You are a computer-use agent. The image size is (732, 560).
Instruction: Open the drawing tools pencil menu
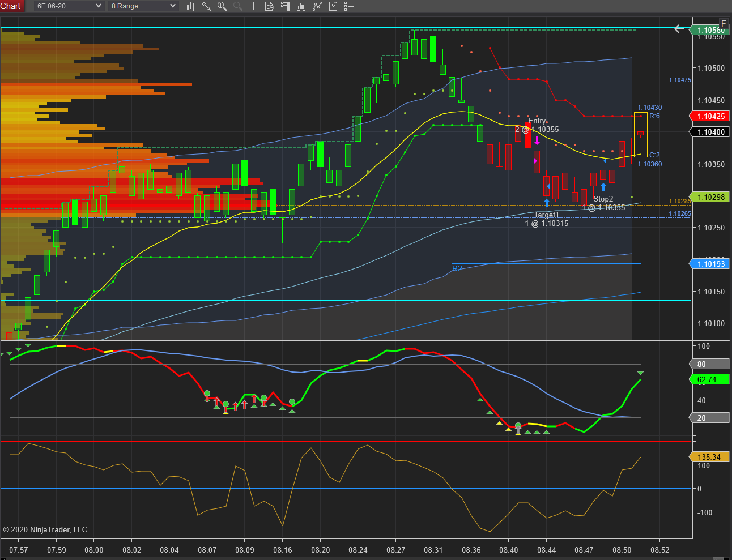click(x=207, y=6)
